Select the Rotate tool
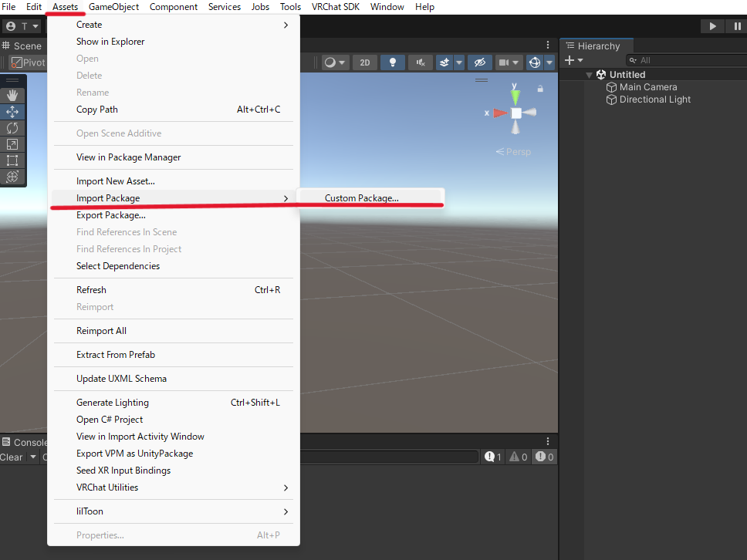This screenshot has height=560, width=747. pyautogui.click(x=12, y=128)
